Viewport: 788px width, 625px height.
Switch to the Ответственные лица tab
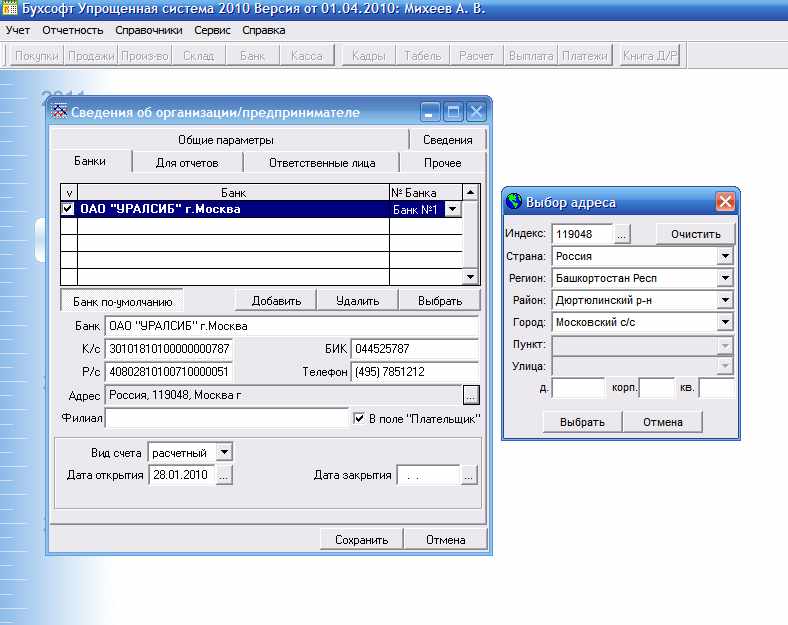coord(322,163)
